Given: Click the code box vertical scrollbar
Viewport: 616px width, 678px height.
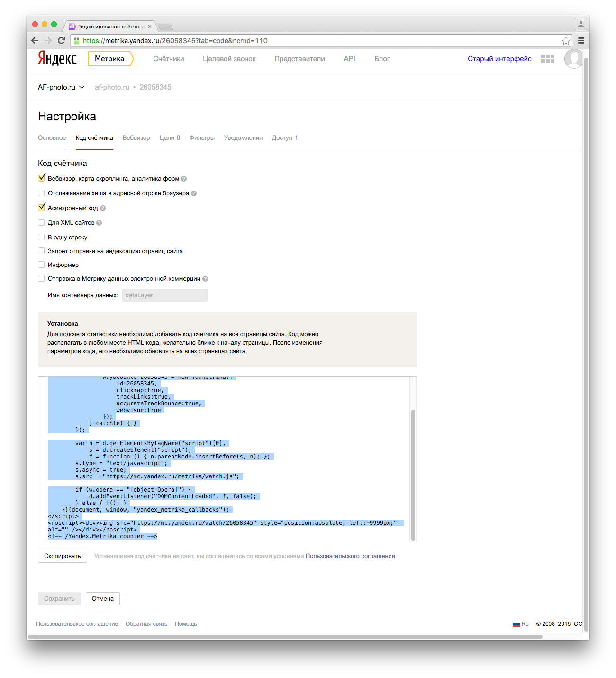Looking at the screenshot, I should (x=413, y=475).
